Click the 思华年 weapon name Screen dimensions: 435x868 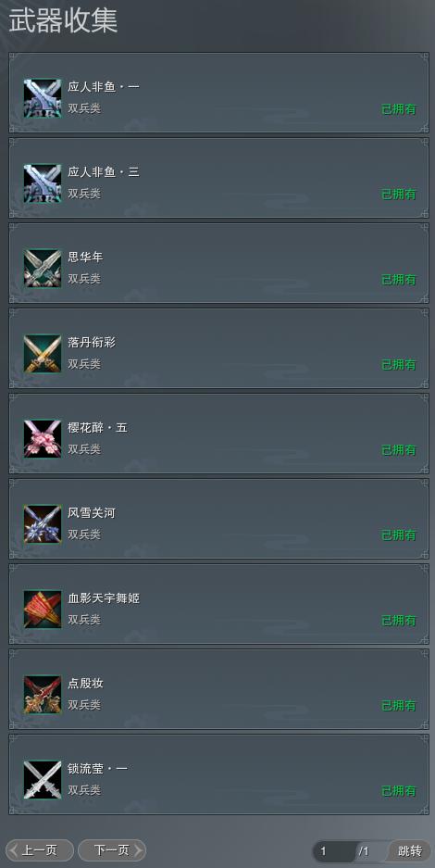pyautogui.click(x=85, y=258)
